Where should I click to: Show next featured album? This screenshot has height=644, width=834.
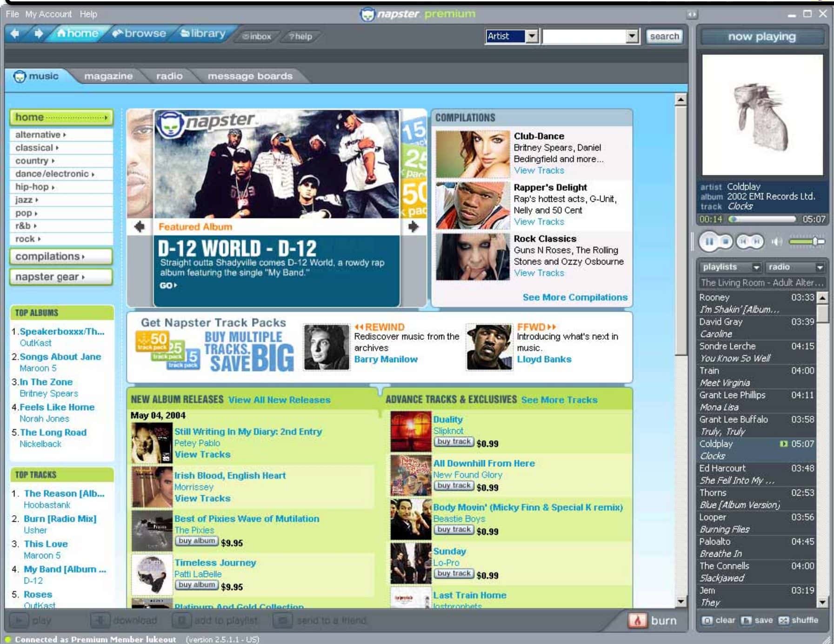point(413,226)
